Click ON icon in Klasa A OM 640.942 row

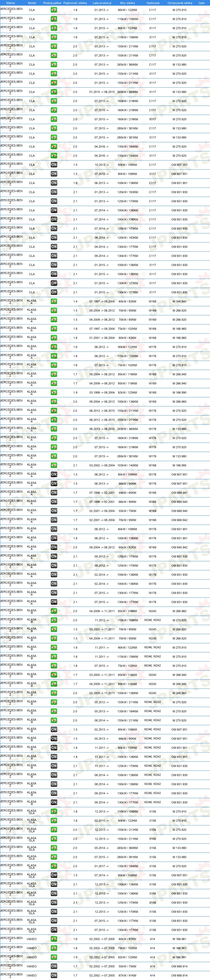[54, 547]
